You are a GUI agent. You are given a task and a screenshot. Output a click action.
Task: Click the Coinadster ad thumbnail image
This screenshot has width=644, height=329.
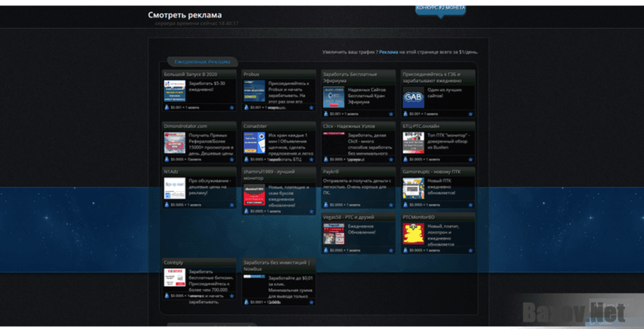coord(254,143)
